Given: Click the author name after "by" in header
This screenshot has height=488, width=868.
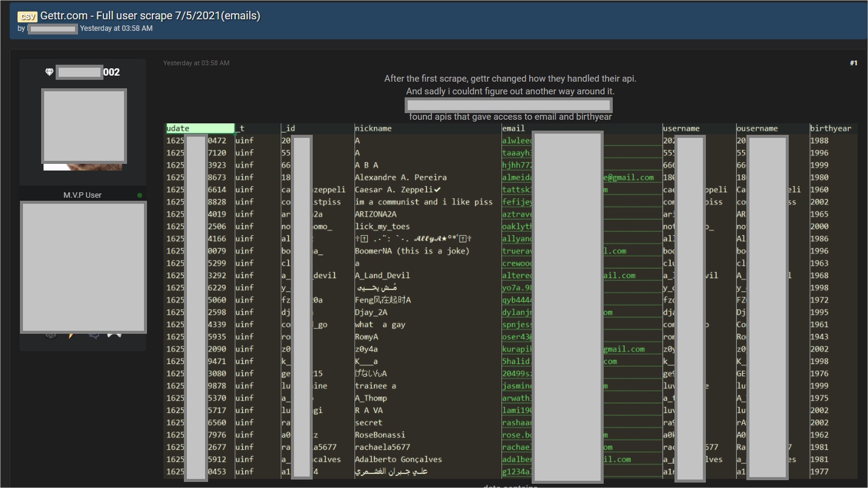Looking at the screenshot, I should click(x=53, y=28).
